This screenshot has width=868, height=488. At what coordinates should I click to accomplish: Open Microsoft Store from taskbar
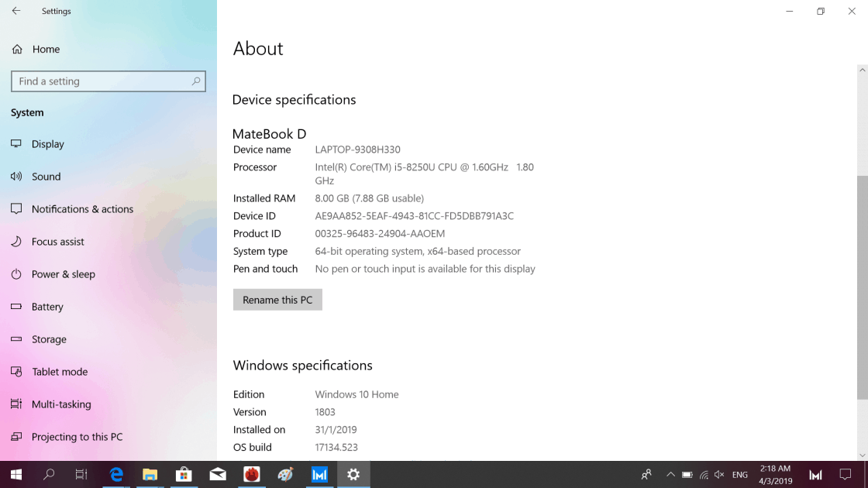[x=184, y=475]
